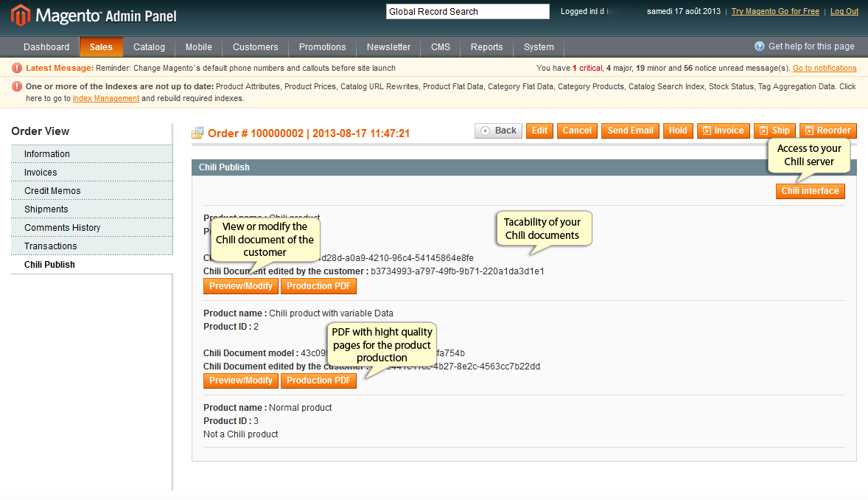Click the Magento logo icon
Image resolution: width=868 pixels, height=500 pixels.
[x=21, y=15]
